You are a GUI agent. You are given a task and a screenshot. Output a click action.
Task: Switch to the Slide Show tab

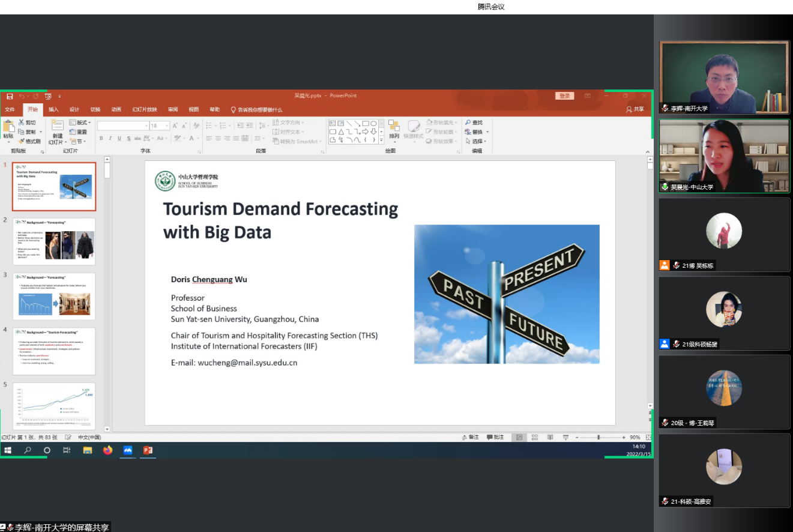(x=145, y=109)
